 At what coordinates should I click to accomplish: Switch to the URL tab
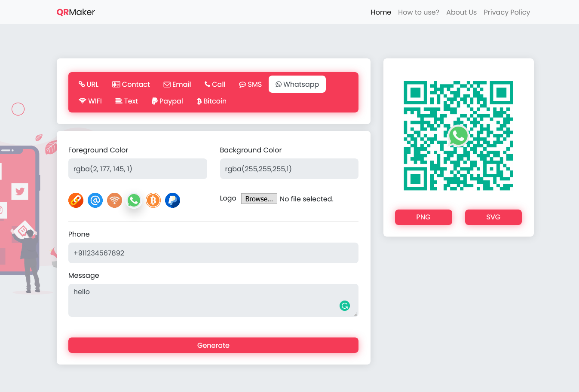point(89,84)
